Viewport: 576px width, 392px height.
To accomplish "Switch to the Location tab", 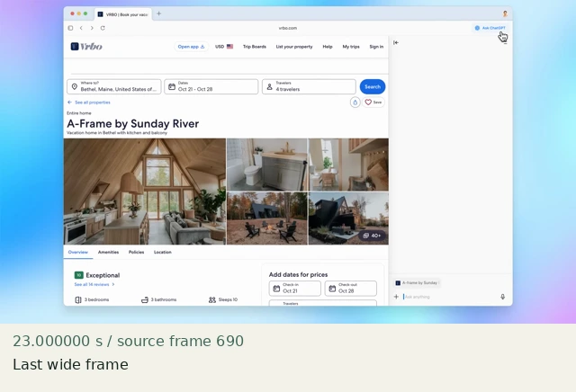I will [x=163, y=252].
